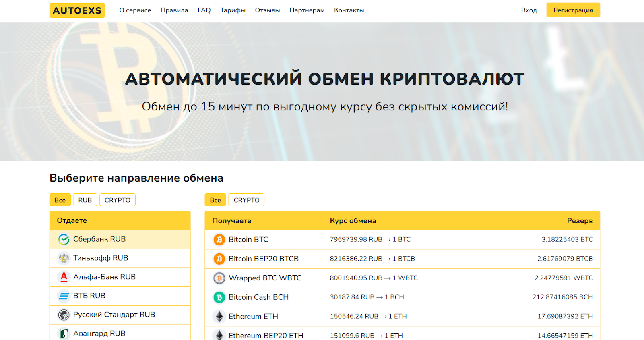The image size is (644, 340).
Task: Click the Wrapped BTC WBTC coin icon
Action: (219, 278)
